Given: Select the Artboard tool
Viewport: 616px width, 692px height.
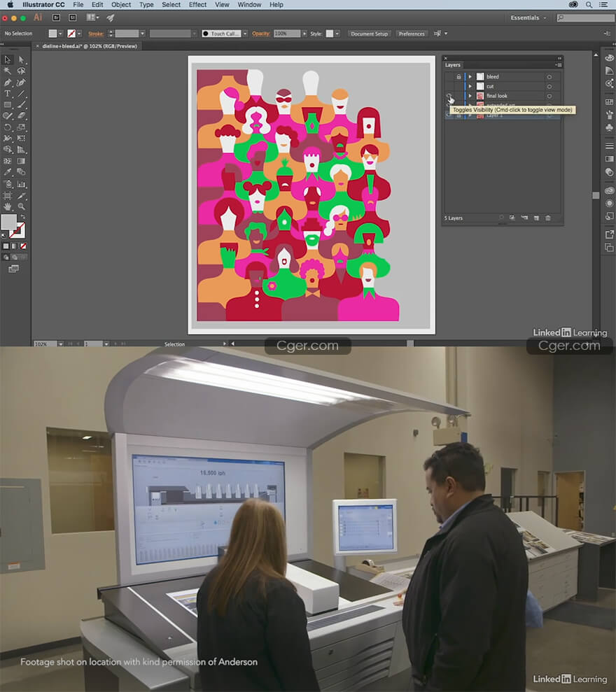Looking at the screenshot, I should 8,195.
